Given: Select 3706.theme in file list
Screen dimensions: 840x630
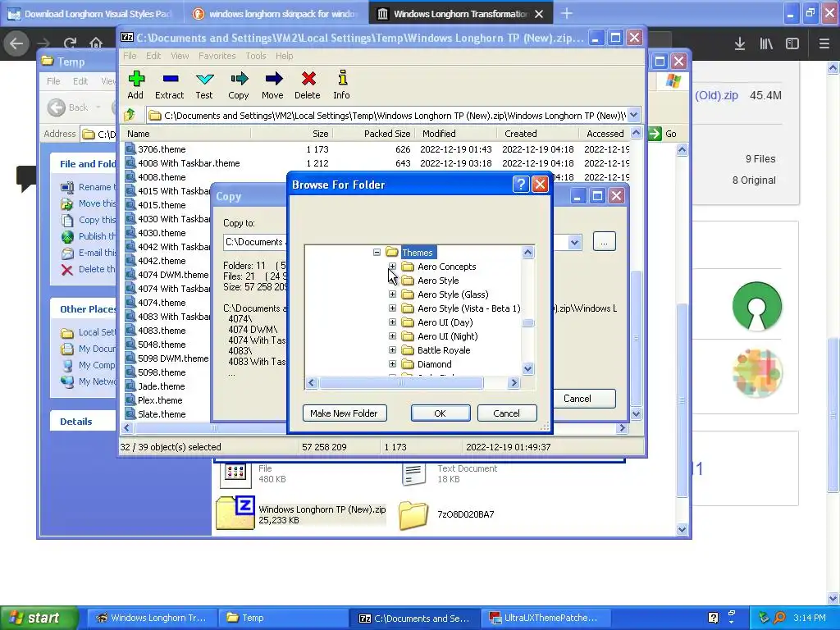Looking at the screenshot, I should [x=162, y=149].
